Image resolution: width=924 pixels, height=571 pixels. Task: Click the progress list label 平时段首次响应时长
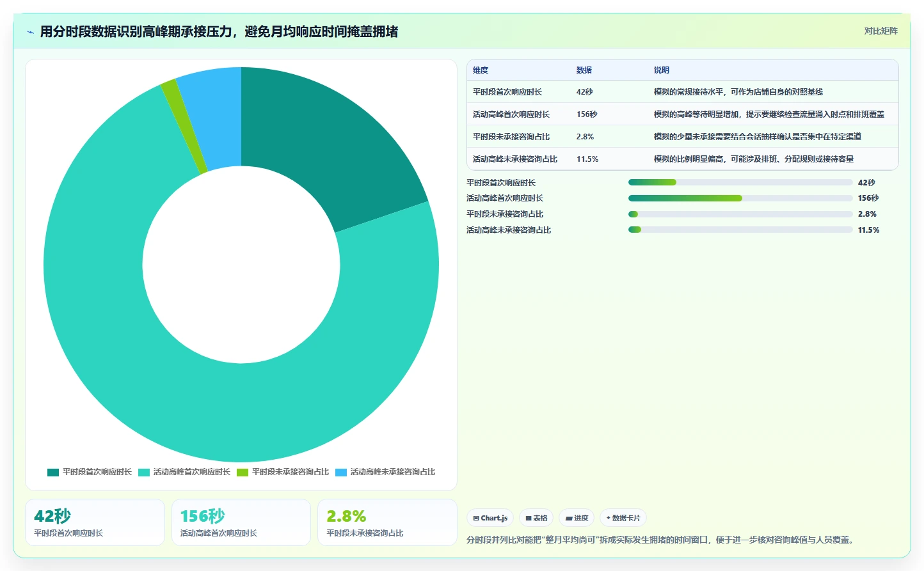501,183
